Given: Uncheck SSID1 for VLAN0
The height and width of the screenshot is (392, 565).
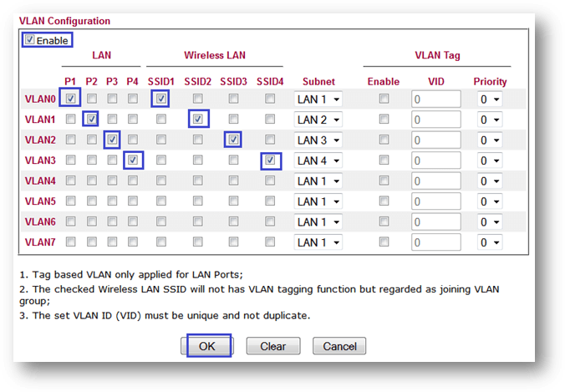Looking at the screenshot, I should click(x=161, y=99).
